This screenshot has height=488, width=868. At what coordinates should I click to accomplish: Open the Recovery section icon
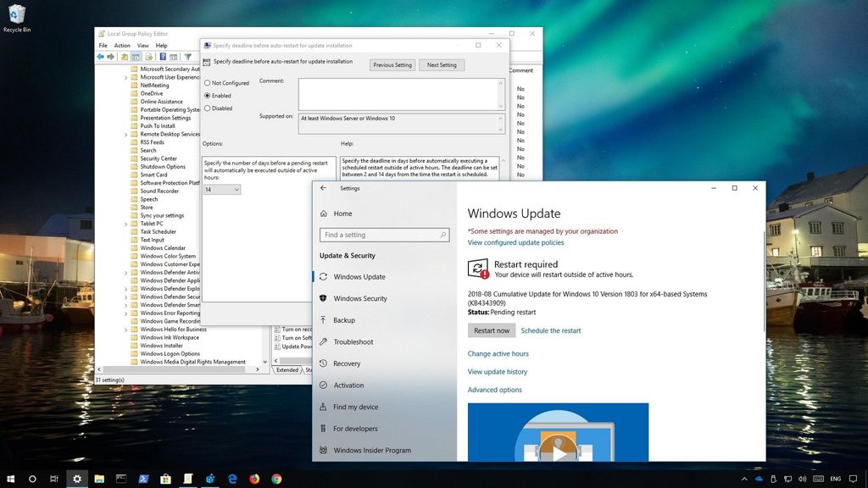click(x=325, y=363)
